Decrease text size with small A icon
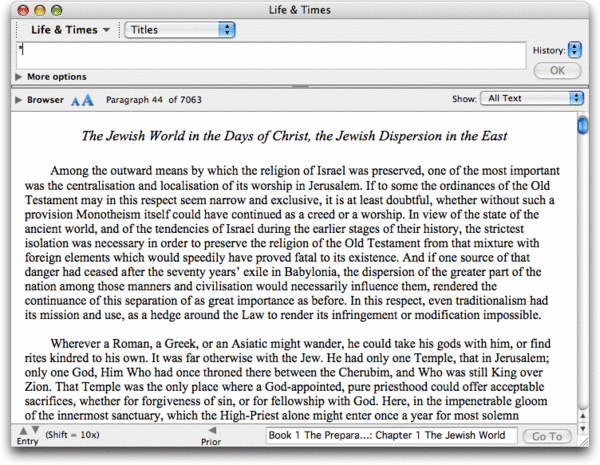This screenshot has width=600, height=465. click(x=75, y=101)
